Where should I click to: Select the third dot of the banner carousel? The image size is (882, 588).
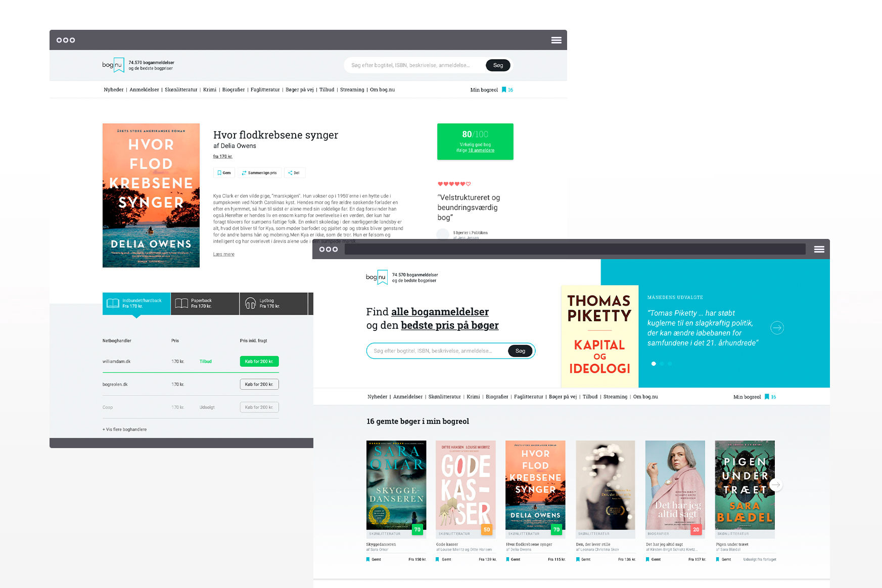coord(670,364)
